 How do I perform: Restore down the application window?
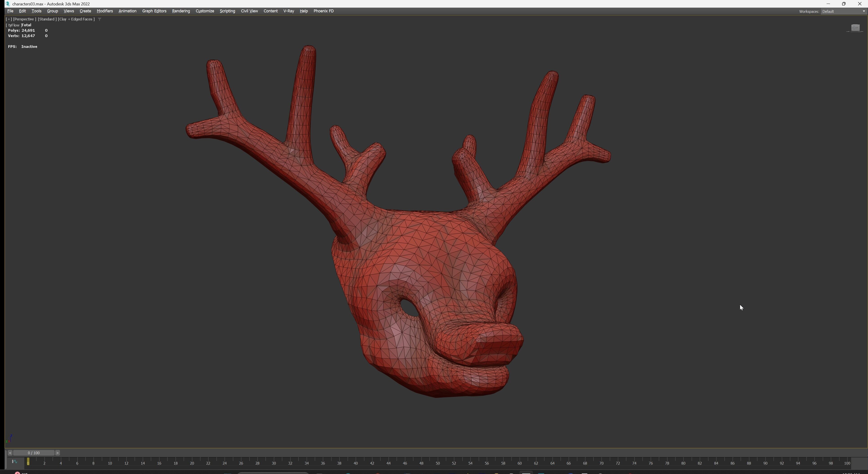[x=844, y=4]
